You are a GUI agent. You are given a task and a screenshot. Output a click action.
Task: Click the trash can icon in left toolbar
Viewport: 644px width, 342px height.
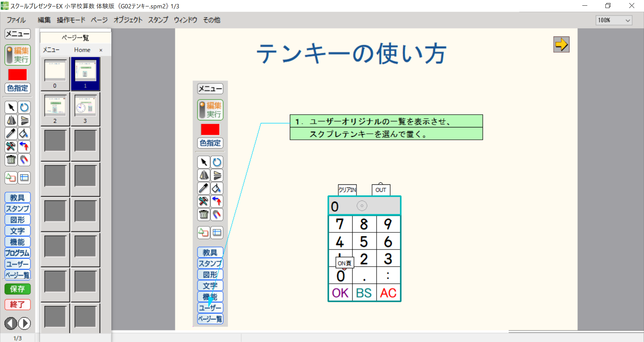[11, 160]
